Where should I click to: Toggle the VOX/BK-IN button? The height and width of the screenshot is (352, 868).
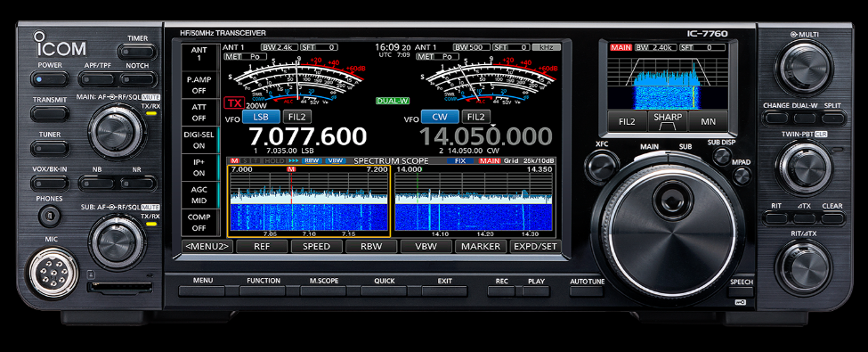(50, 183)
